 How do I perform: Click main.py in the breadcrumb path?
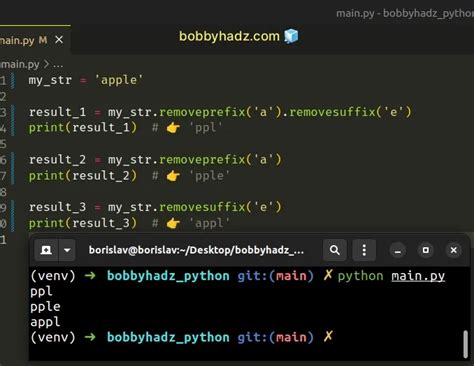click(x=20, y=64)
